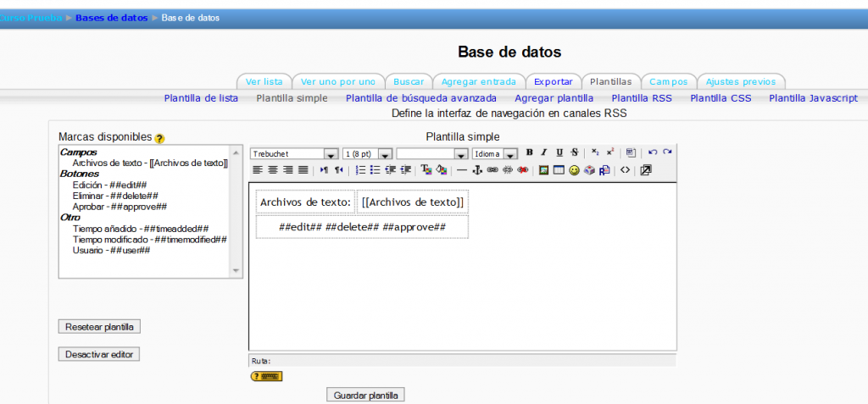Image resolution: width=868 pixels, height=404 pixels.
Task: Switch to the Campos tab
Action: pos(669,81)
